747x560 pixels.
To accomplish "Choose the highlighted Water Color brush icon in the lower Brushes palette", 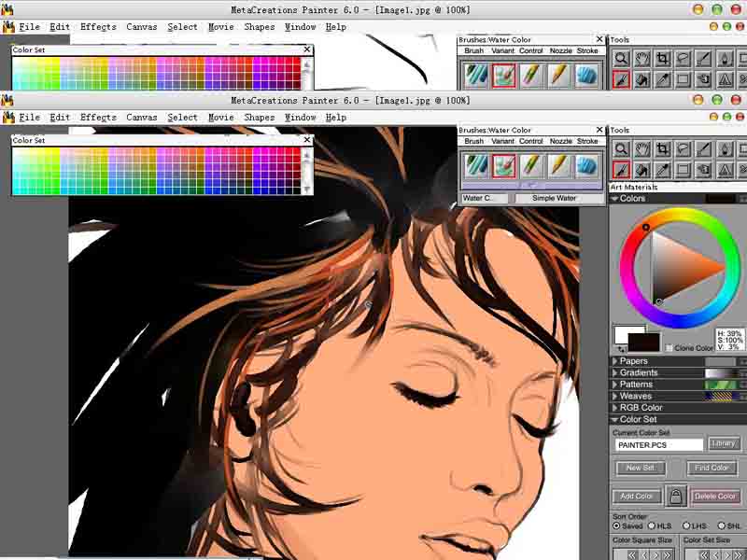I will [503, 166].
